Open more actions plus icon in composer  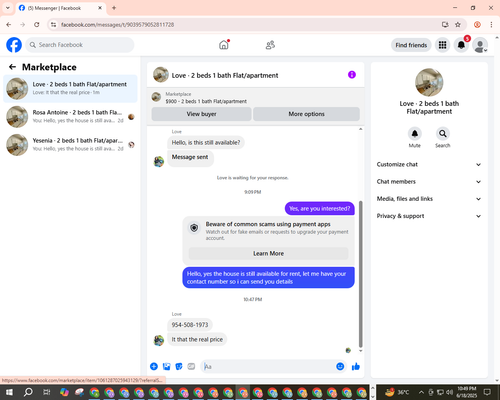point(154,367)
